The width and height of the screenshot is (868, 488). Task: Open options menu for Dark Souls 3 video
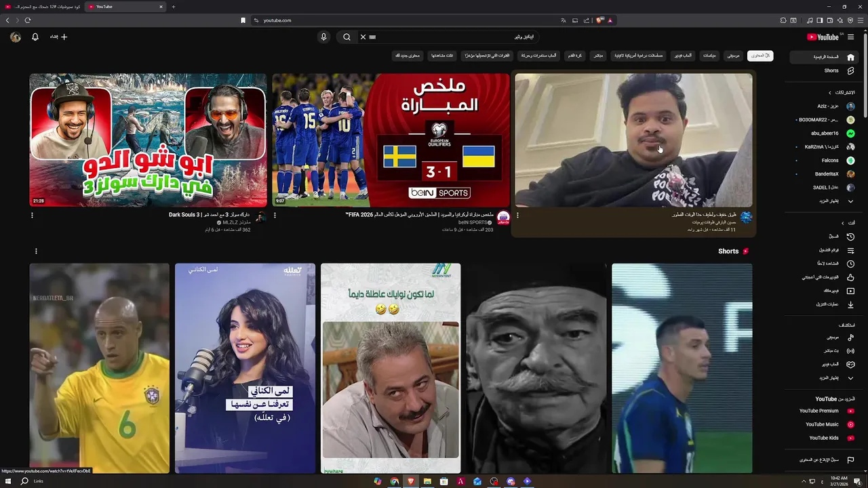pyautogui.click(x=32, y=216)
